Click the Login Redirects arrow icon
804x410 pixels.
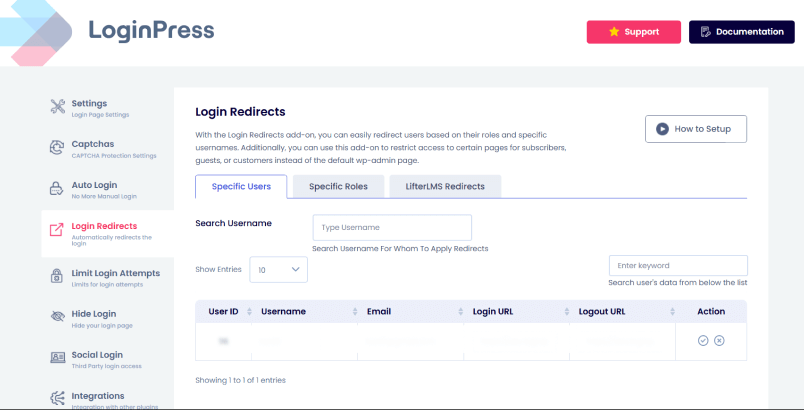pyautogui.click(x=56, y=230)
